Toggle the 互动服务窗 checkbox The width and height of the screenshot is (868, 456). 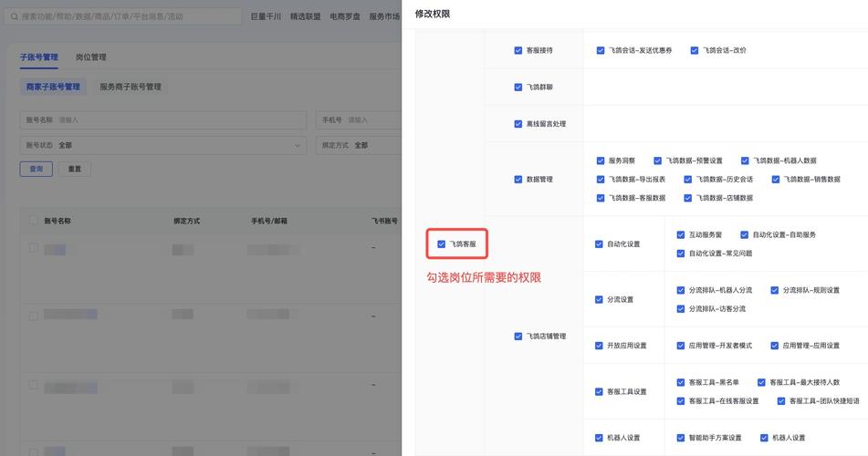tap(681, 234)
